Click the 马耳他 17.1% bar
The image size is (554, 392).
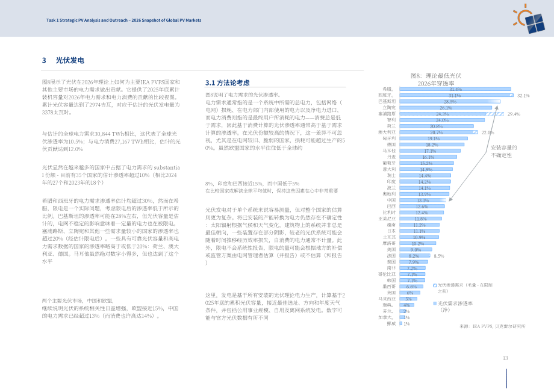(x=430, y=151)
